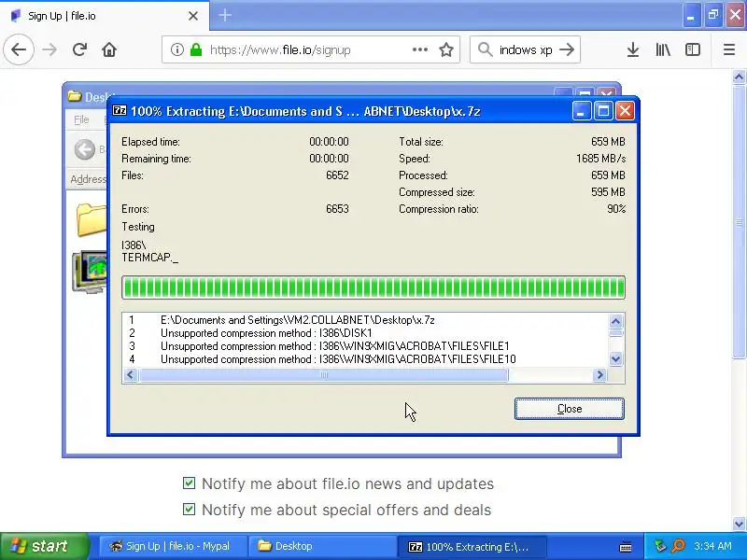
Task: Open the Downloads arrow toolbar icon
Action: (x=633, y=49)
